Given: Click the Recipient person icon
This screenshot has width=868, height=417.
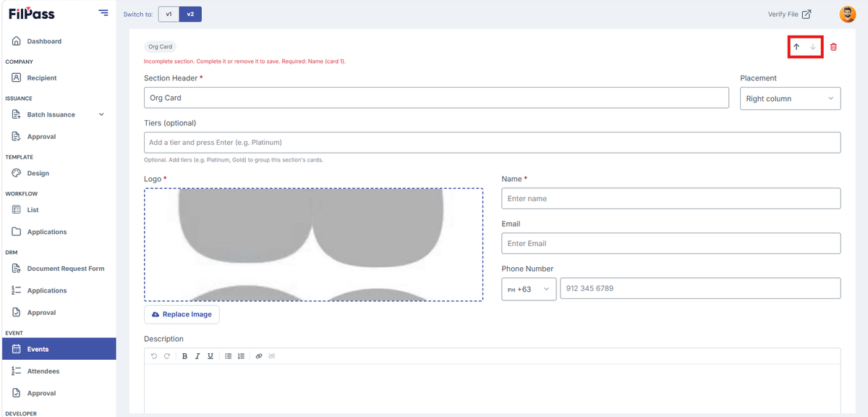Looking at the screenshot, I should point(17,77).
